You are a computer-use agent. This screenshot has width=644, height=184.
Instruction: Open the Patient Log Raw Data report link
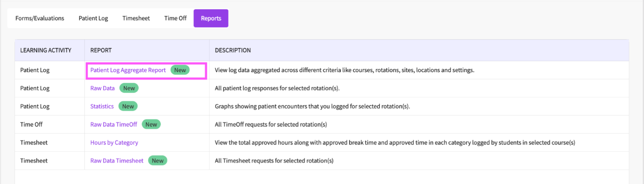102,88
